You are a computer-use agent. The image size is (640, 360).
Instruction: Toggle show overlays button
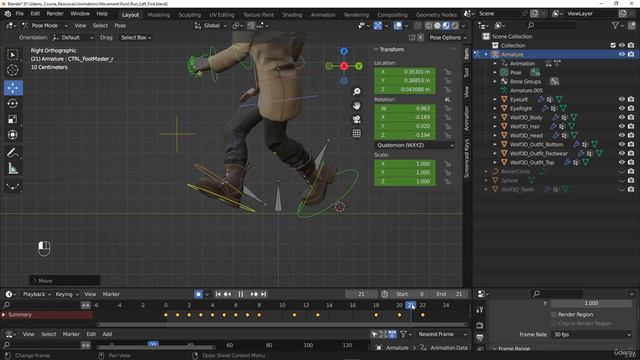click(x=398, y=25)
